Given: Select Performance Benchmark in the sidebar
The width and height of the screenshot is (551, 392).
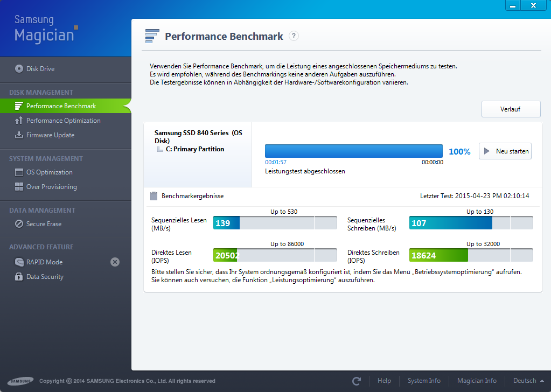Looking at the screenshot, I should click(65, 106).
